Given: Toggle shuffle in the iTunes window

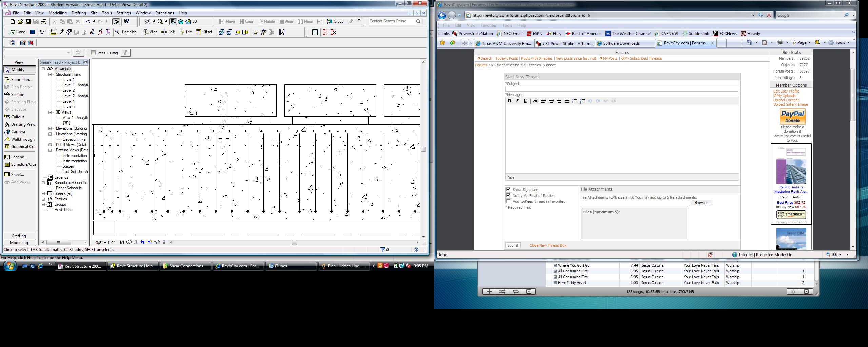Looking at the screenshot, I should 502,292.
